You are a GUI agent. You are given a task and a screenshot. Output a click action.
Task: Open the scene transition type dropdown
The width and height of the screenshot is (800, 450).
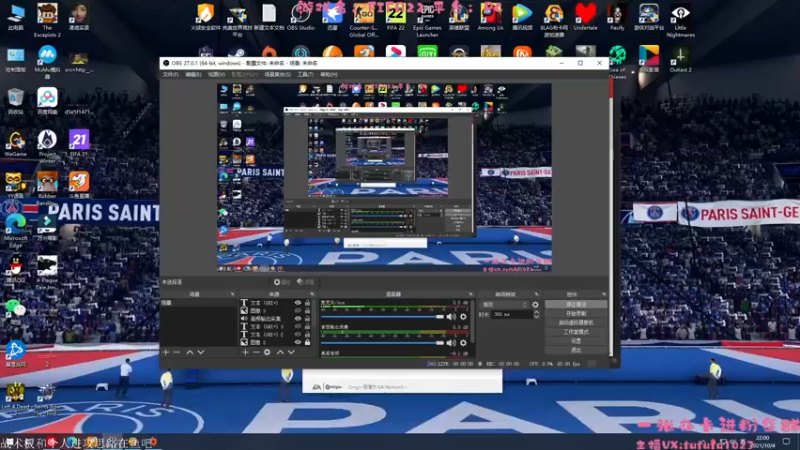[x=505, y=305]
